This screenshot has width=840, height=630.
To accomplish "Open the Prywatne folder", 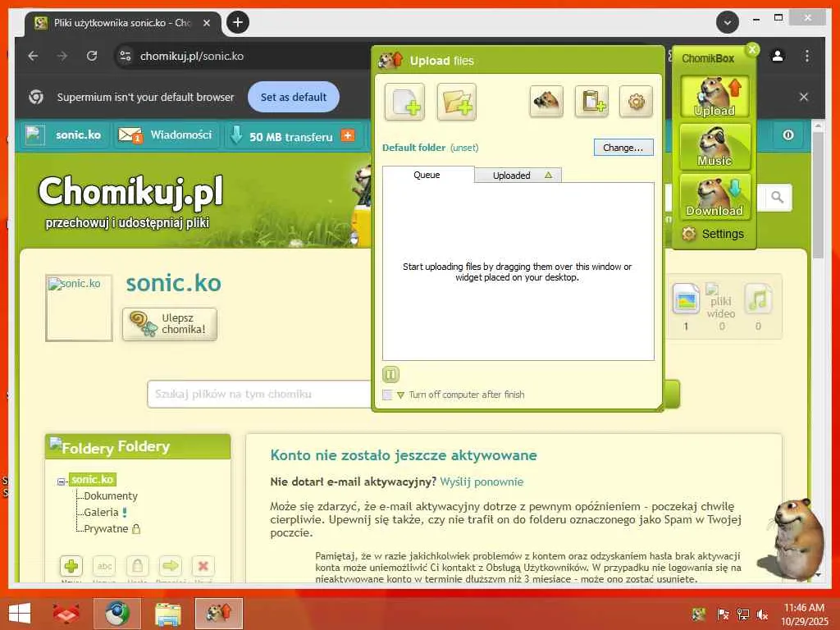I will (x=106, y=529).
